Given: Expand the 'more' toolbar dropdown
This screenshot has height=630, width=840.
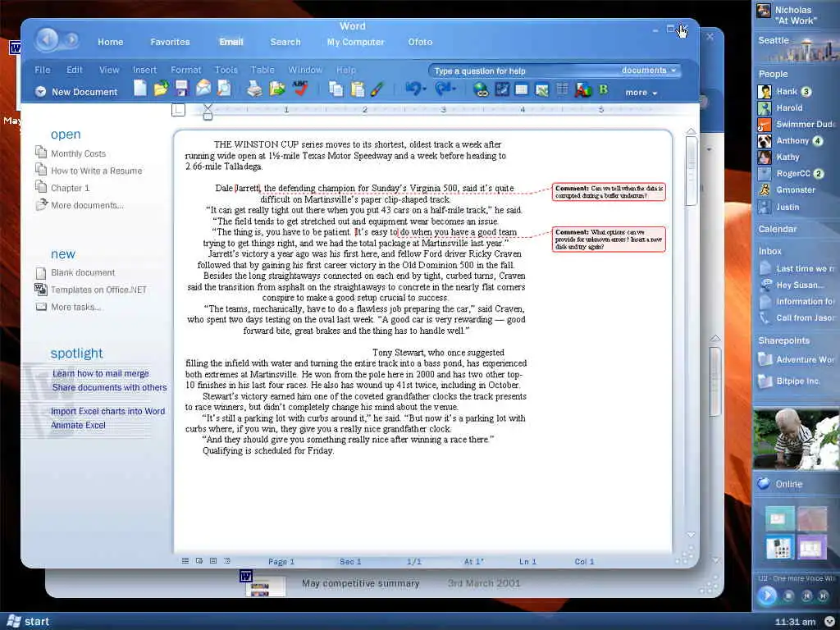Looking at the screenshot, I should [x=641, y=93].
